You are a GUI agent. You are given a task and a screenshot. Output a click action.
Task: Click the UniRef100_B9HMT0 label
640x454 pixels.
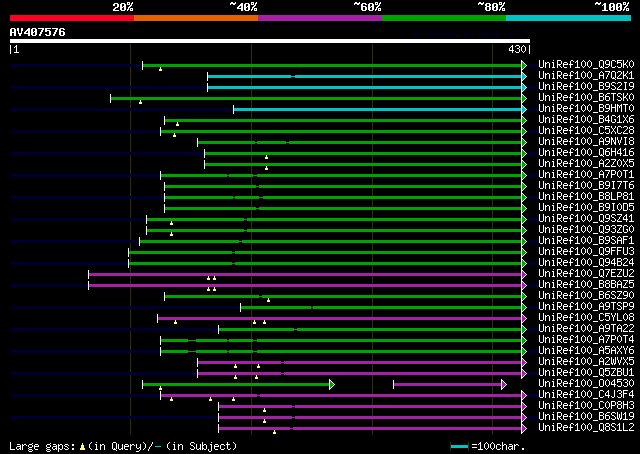tap(586, 109)
